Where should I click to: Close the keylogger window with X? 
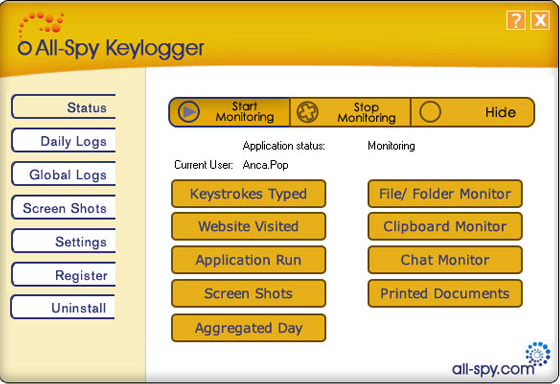point(540,20)
